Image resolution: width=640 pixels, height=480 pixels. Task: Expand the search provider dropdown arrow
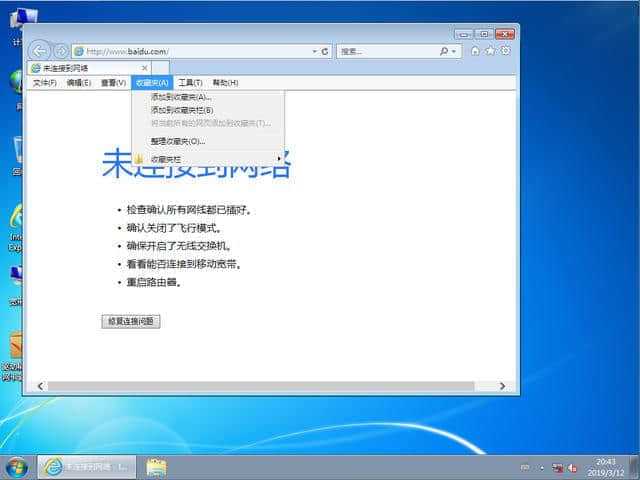pyautogui.click(x=454, y=51)
